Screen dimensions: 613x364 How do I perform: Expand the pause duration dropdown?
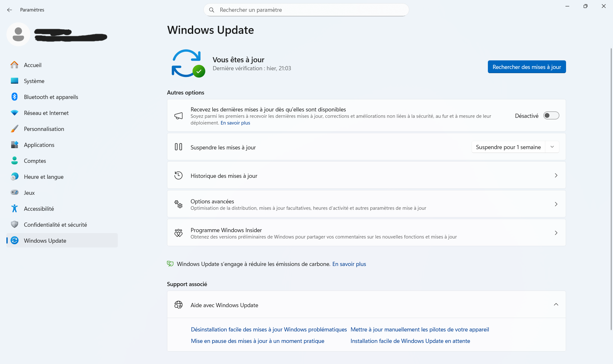552,147
